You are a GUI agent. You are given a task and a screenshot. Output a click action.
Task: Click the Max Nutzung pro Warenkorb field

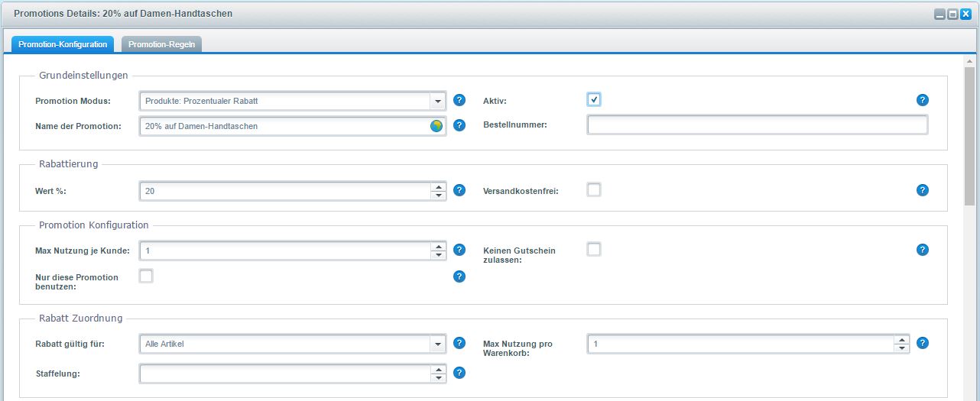(x=741, y=344)
